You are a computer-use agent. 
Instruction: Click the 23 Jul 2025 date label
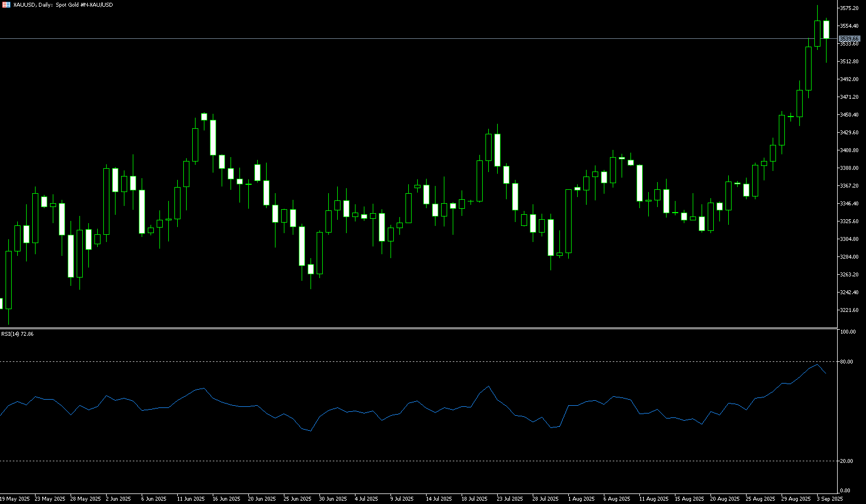(x=509, y=499)
